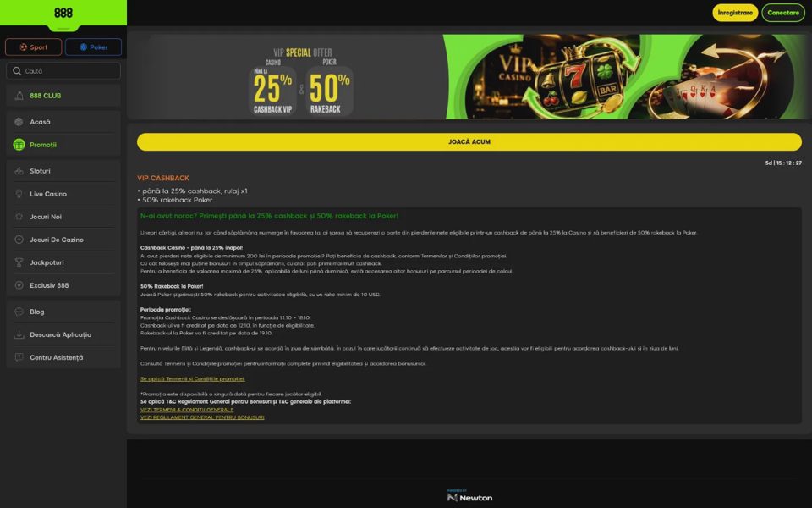
Task: Click the search magnifier icon
Action: point(17,71)
